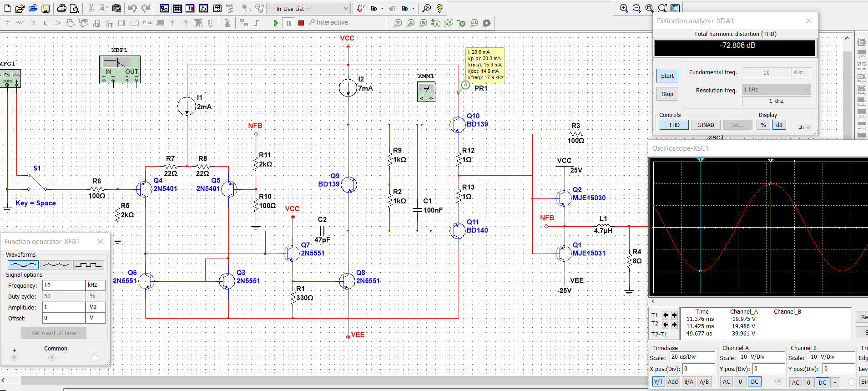Click Channel A Scale field 10 V/Div
Viewport: 868px width, 391px height.
coord(762,357)
